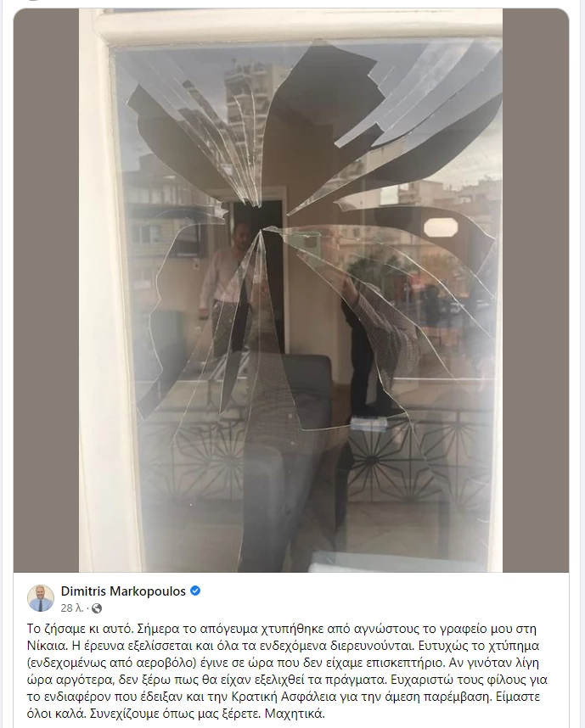Click the blue verified badge
The height and width of the screenshot is (728, 585).
tap(195, 591)
